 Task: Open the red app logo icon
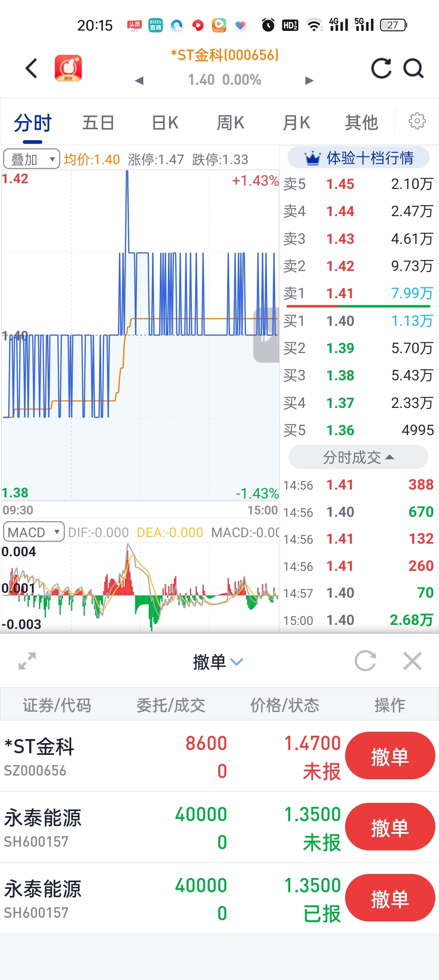point(68,68)
